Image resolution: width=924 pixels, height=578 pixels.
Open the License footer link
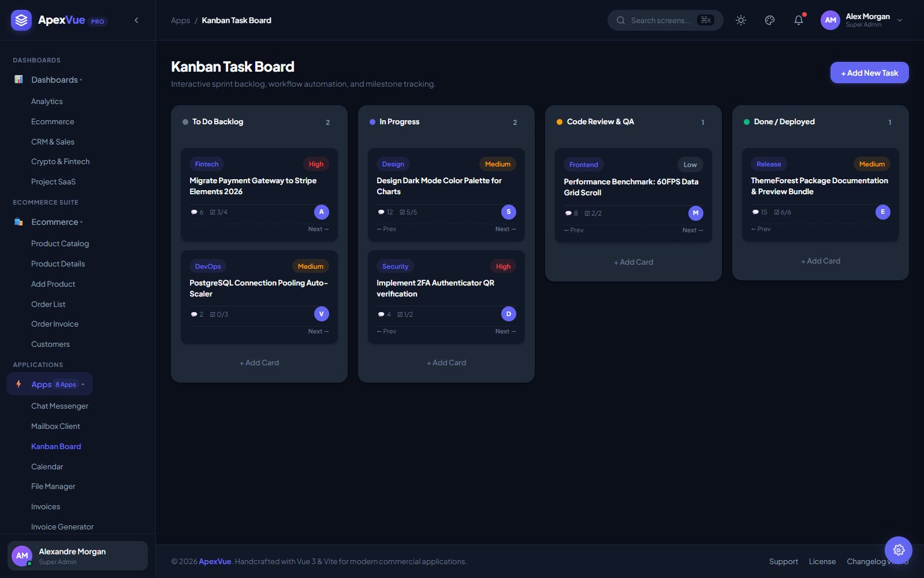822,561
